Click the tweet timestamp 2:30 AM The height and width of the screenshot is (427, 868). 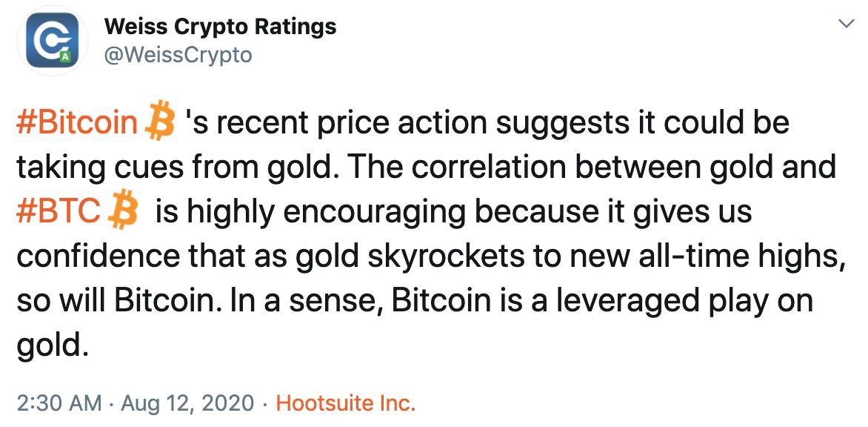pyautogui.click(x=57, y=403)
